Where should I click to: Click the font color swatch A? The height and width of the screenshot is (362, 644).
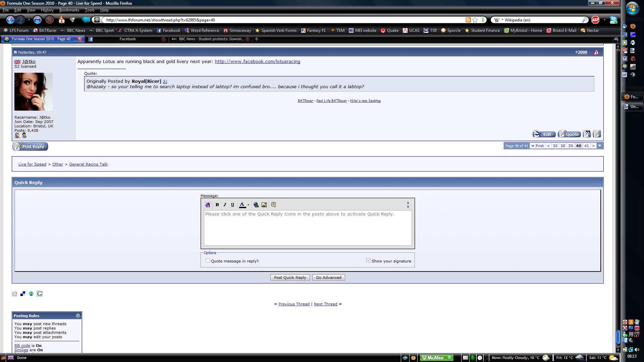242,205
